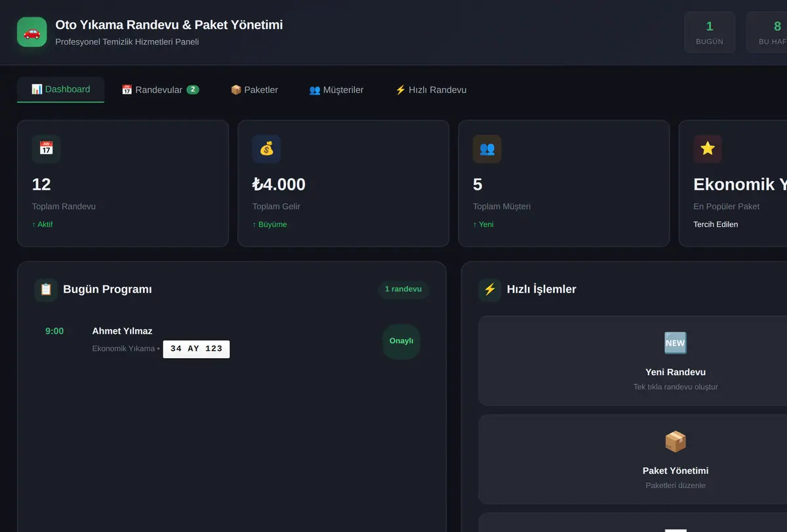Click the package box icon on Paket Yönetimi
Image resolution: width=787 pixels, height=532 pixels.
point(675,441)
